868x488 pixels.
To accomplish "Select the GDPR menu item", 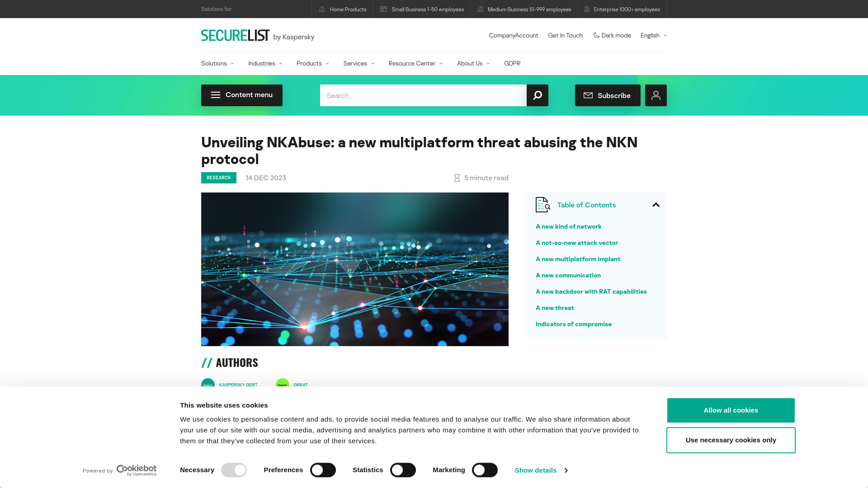I will (512, 63).
